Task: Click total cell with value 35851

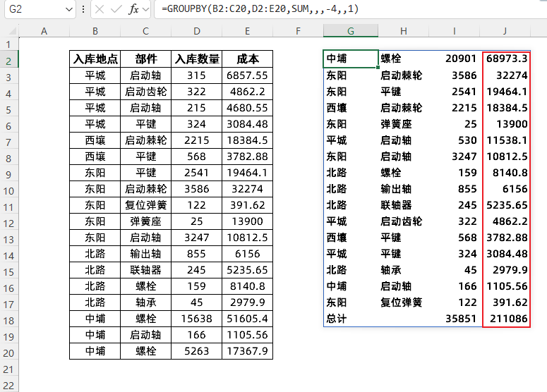Action: (455, 319)
